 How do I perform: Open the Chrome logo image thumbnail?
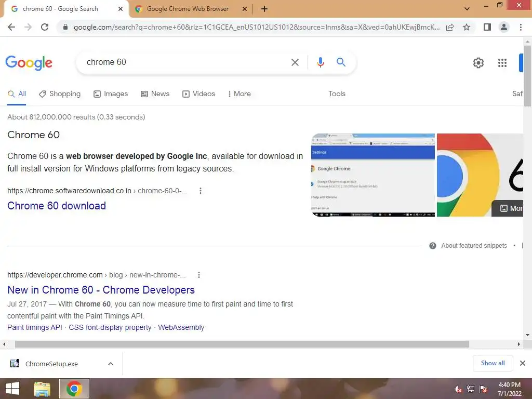480,175
